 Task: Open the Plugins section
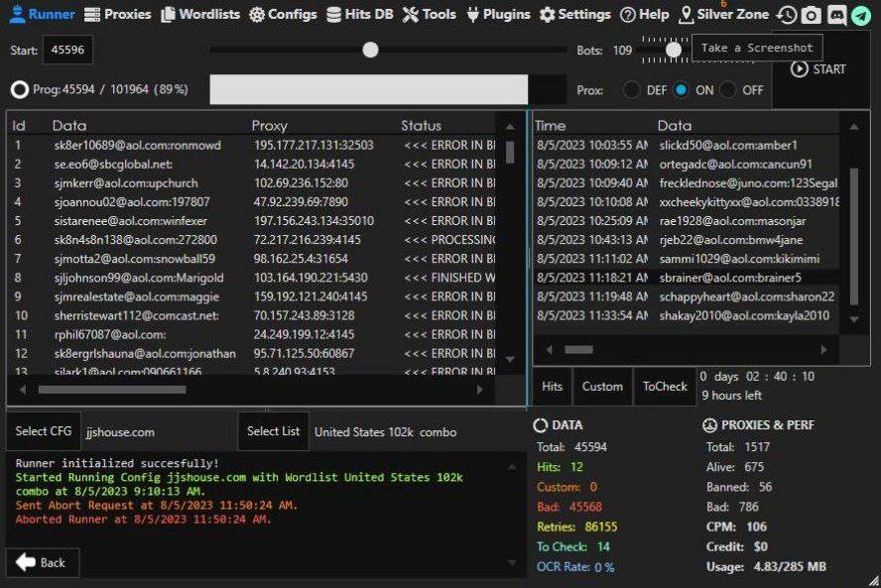pos(498,14)
